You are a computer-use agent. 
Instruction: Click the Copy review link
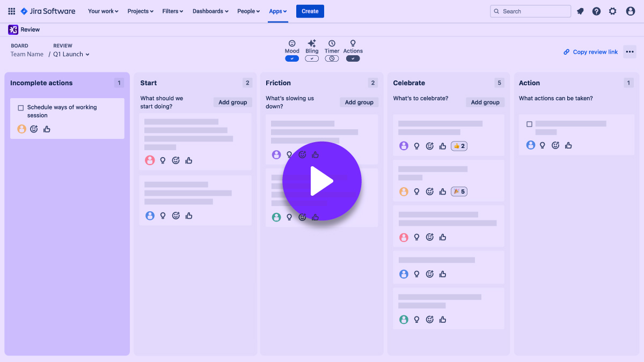point(590,51)
